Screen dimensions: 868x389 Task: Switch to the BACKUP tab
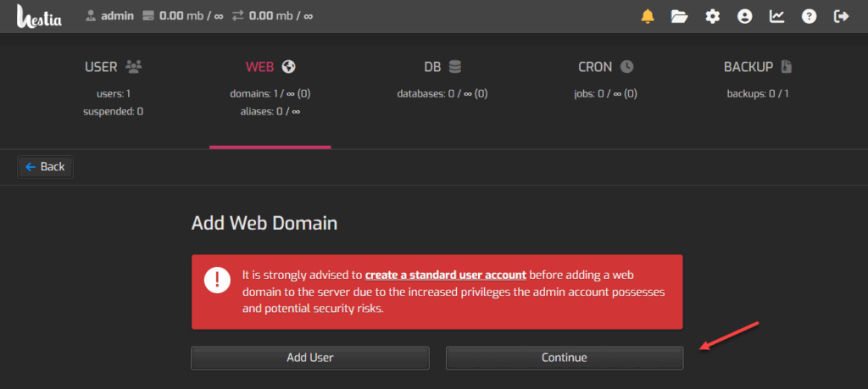[x=758, y=67]
